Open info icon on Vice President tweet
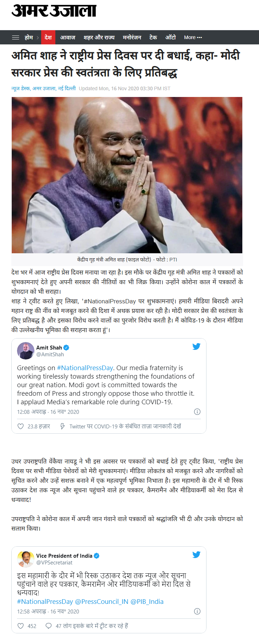This screenshot has height=644, width=259. pos(197,611)
